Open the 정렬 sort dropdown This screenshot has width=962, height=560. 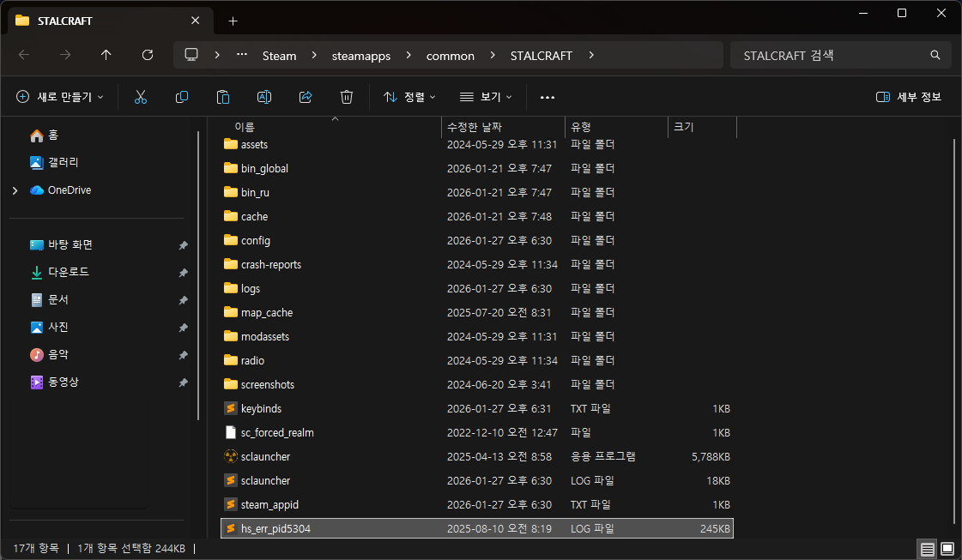click(x=410, y=97)
